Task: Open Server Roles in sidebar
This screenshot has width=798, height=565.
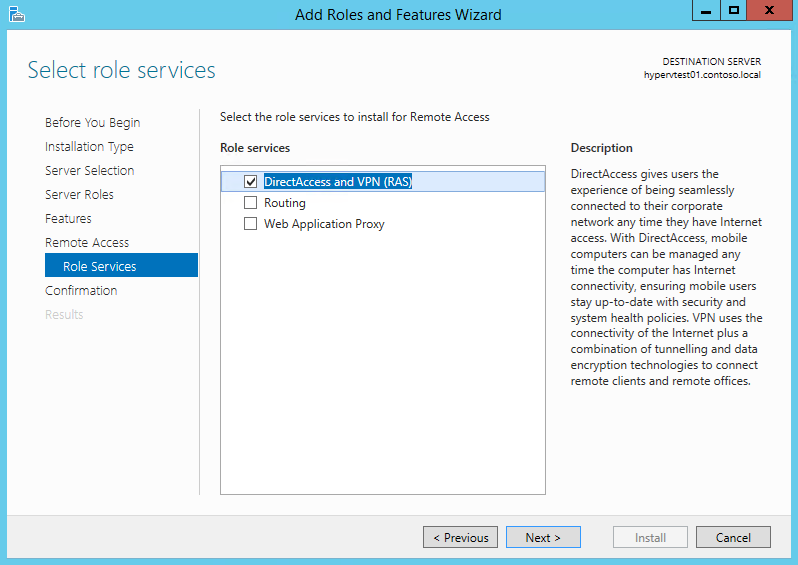Action: (79, 194)
